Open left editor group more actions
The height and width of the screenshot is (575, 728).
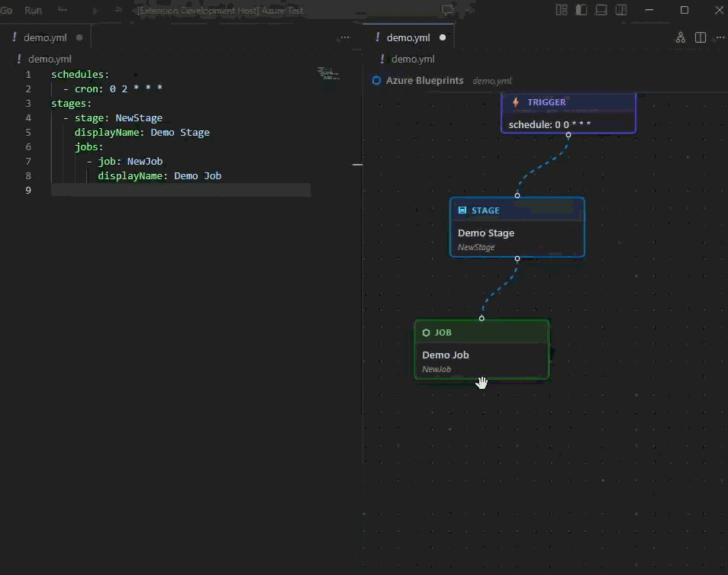345,37
